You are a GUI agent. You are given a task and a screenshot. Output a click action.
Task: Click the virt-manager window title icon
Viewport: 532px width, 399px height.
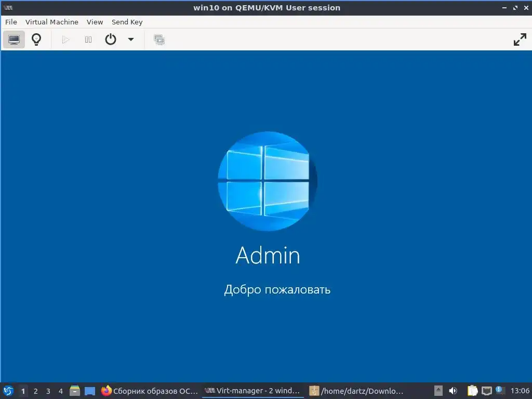8,7
